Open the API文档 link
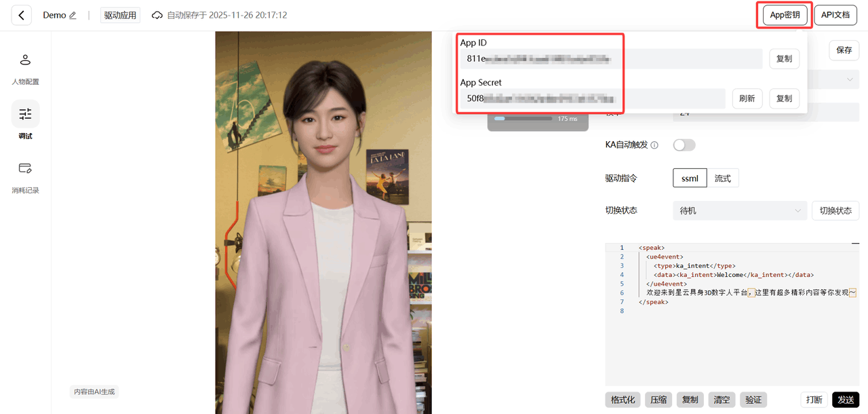 835,15
